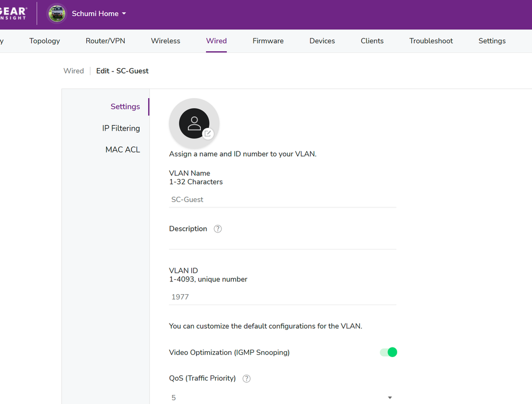Viewport: 532px width, 404px height.
Task: Go to the Wireless tab
Action: pos(166,41)
